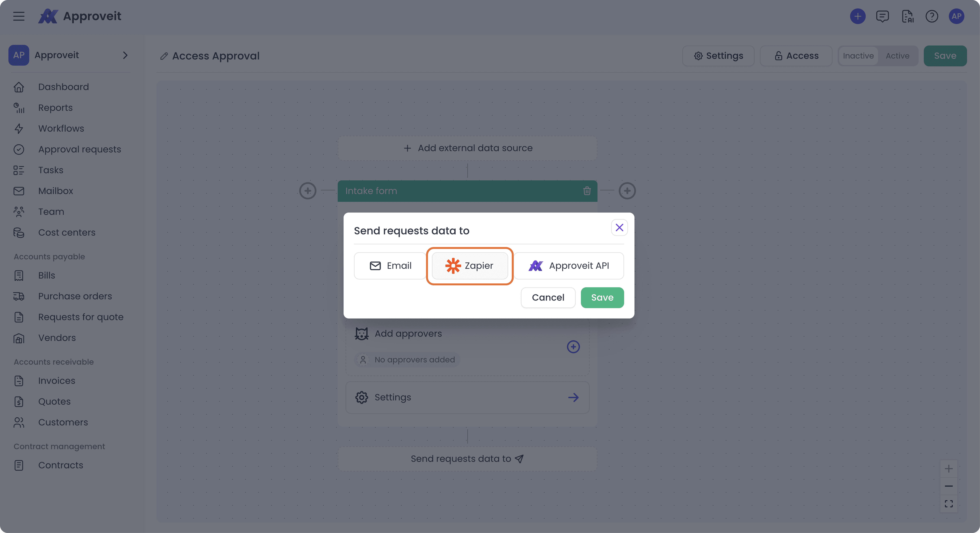Click the Add approvers row label
980x533 pixels.
point(408,333)
